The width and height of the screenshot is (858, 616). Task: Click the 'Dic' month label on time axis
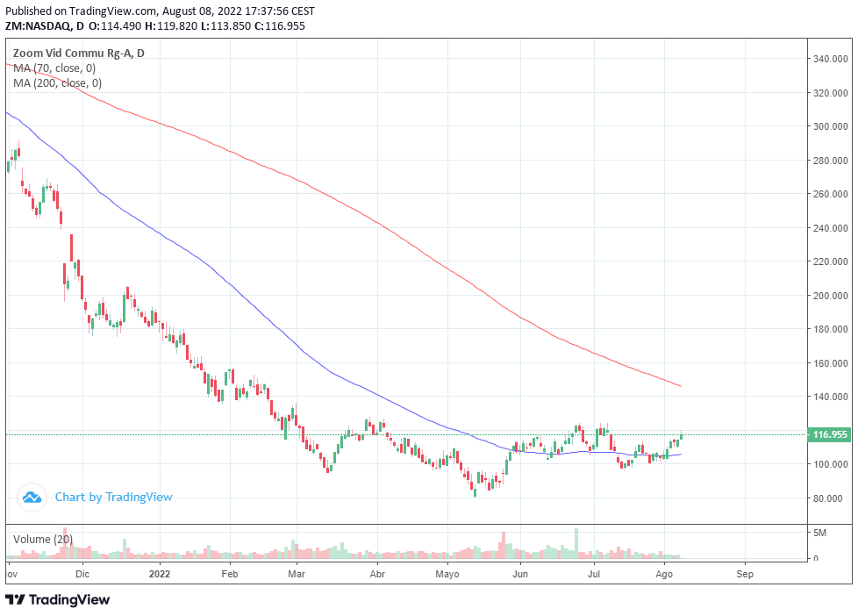pos(82,574)
